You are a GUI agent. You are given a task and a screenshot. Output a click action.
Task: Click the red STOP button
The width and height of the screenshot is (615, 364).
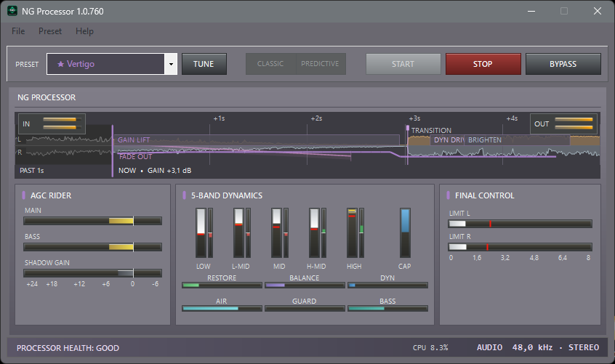tap(483, 64)
